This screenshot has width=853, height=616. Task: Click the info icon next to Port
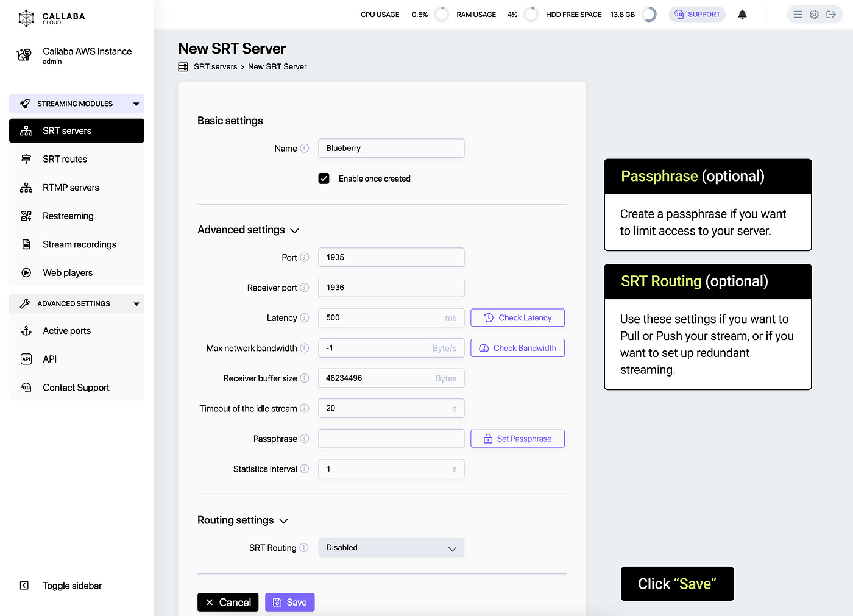[305, 257]
